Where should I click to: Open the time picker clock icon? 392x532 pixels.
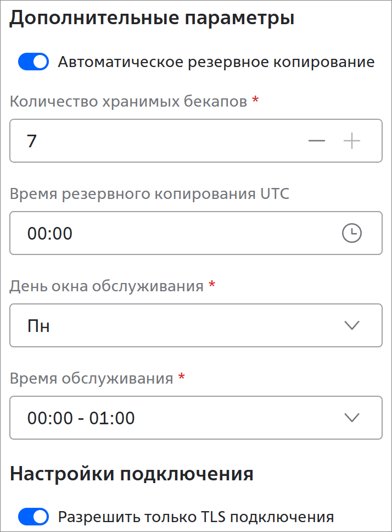pos(352,234)
